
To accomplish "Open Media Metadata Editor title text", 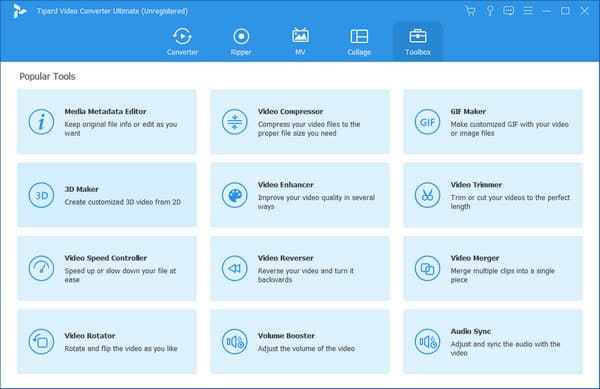I will pyautogui.click(x=105, y=111).
